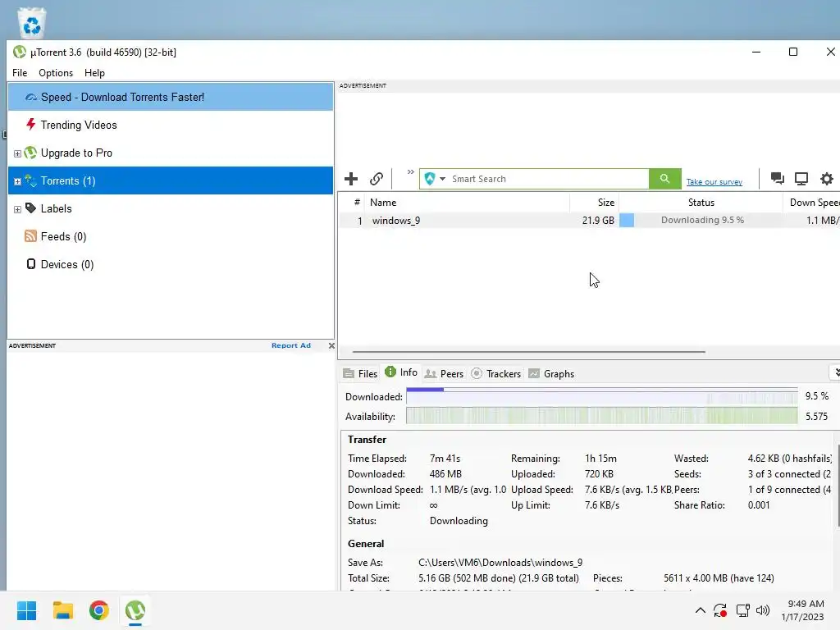Expand the Upgrade to Pro node
Viewport: 840px width, 630px height.
17,153
